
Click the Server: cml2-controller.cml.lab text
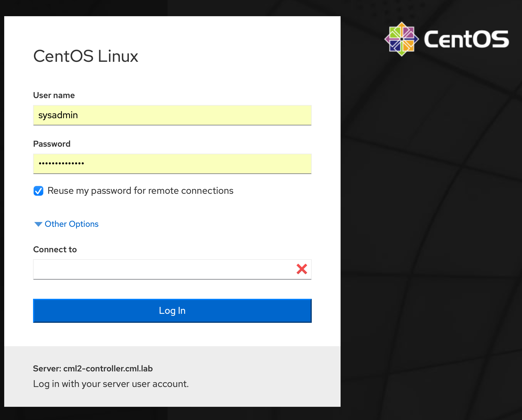click(x=93, y=368)
